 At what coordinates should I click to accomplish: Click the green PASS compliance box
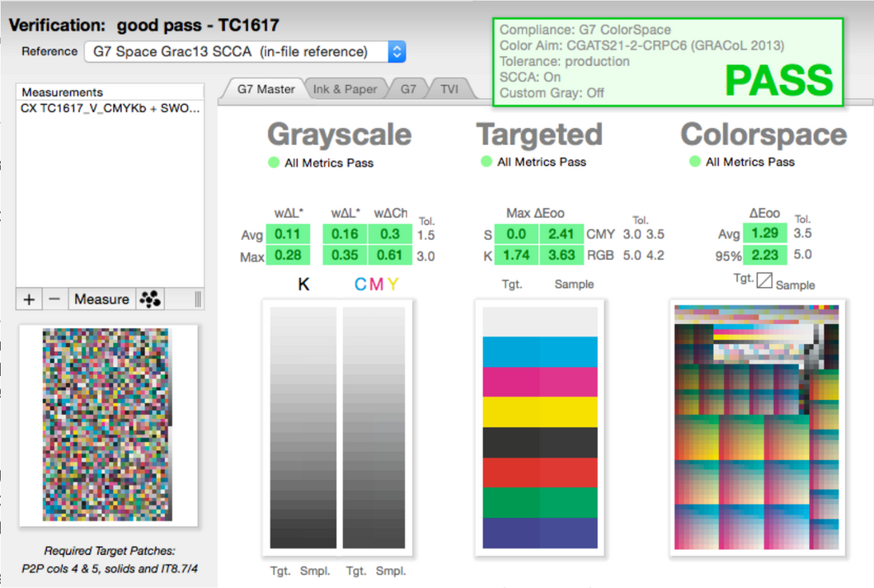click(669, 62)
